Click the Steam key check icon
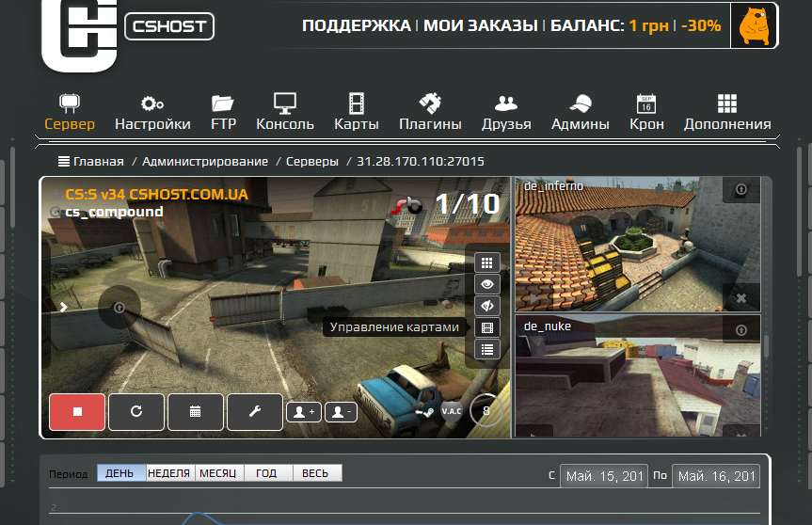 click(424, 412)
